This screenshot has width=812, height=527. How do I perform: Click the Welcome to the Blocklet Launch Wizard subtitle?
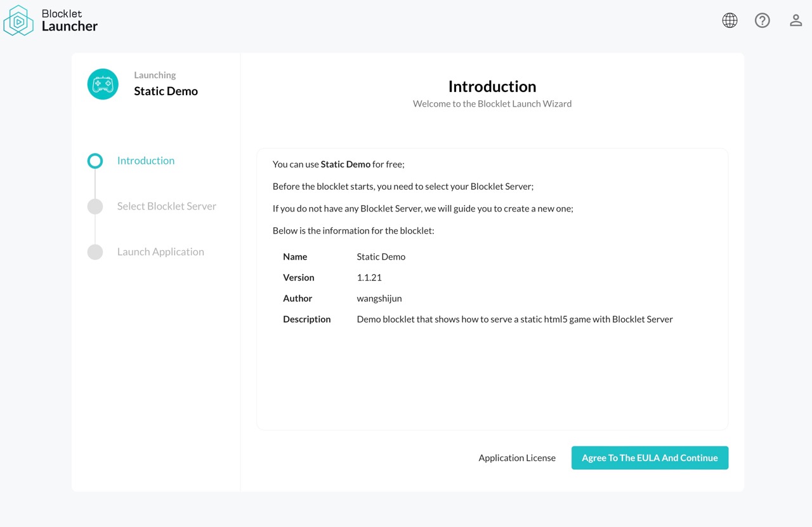click(492, 103)
